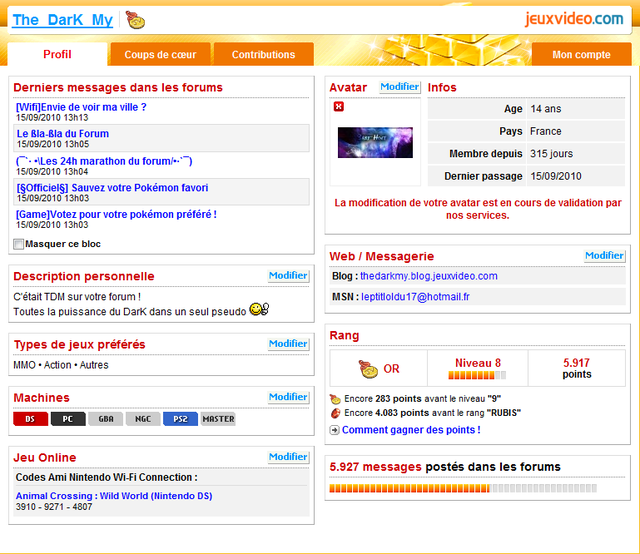Click the user avatar image thumbnail
The width and height of the screenshot is (640, 554).
pos(374,142)
